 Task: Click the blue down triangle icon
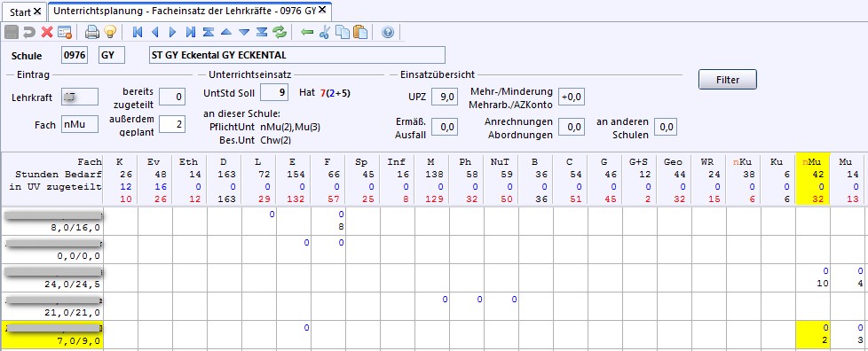[x=244, y=32]
